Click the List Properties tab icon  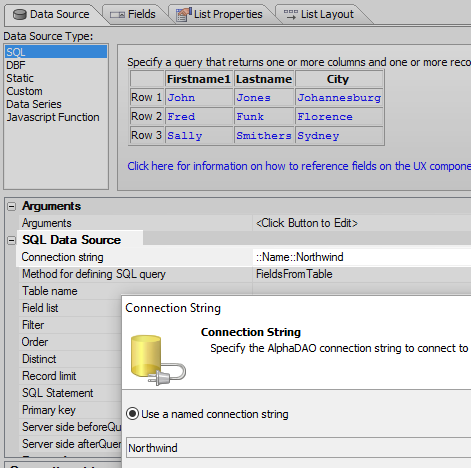184,14
